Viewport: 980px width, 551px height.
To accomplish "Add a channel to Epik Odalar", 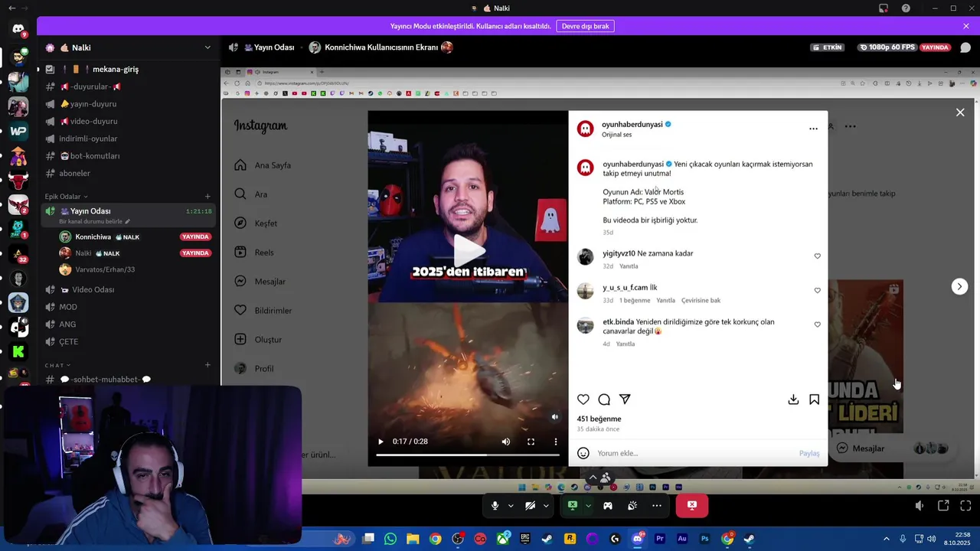I will coord(207,197).
